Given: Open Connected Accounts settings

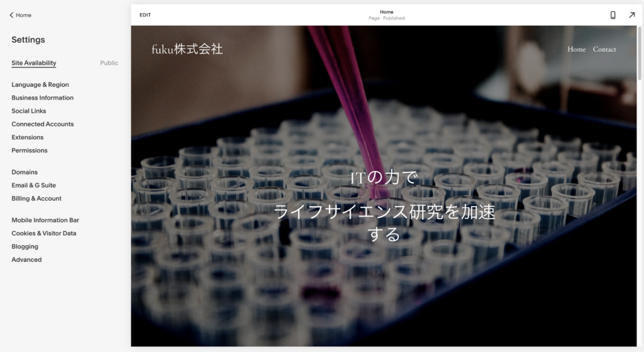Looking at the screenshot, I should [43, 124].
